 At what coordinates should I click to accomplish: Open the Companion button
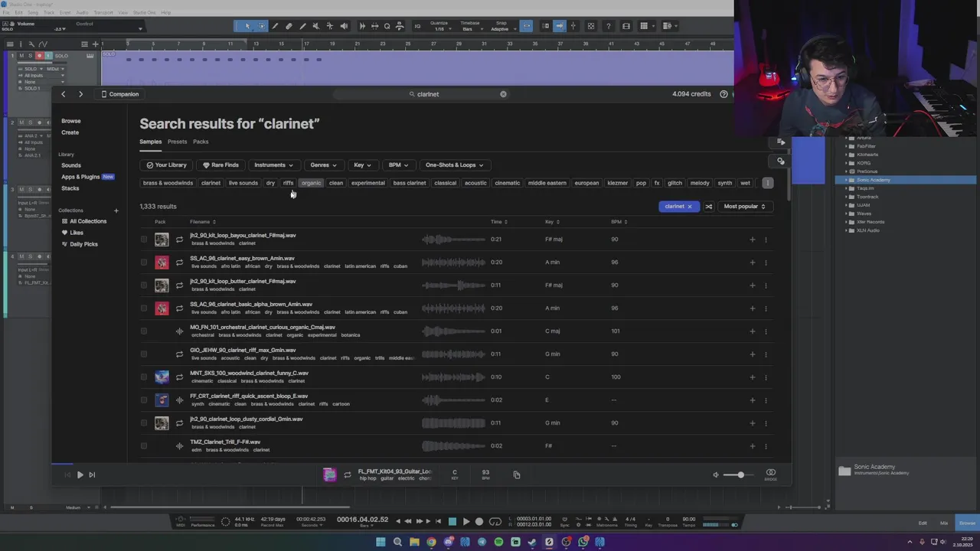[x=120, y=94]
